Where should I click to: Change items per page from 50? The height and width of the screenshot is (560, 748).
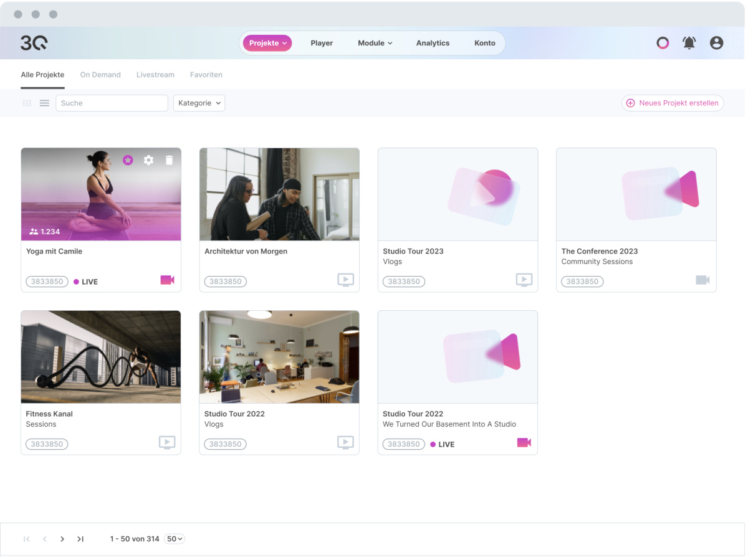175,539
